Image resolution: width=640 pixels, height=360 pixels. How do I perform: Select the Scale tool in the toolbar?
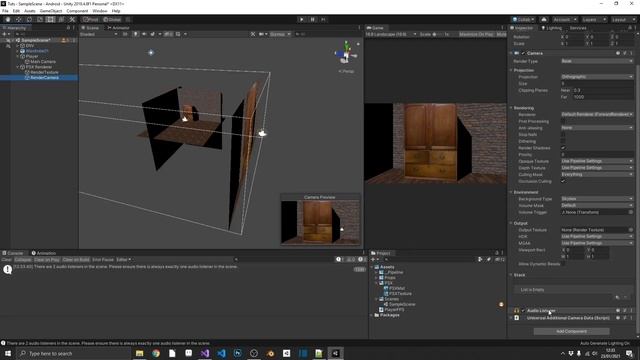tap(40, 19)
